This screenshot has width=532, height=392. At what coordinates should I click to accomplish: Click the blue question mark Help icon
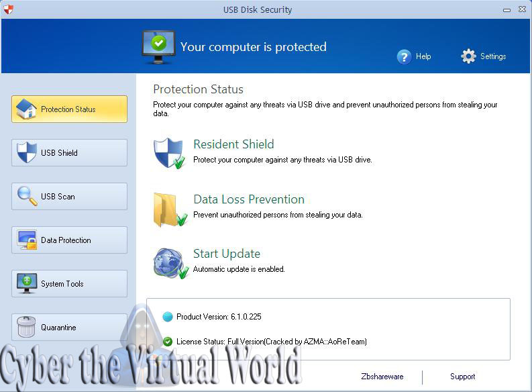pos(404,56)
